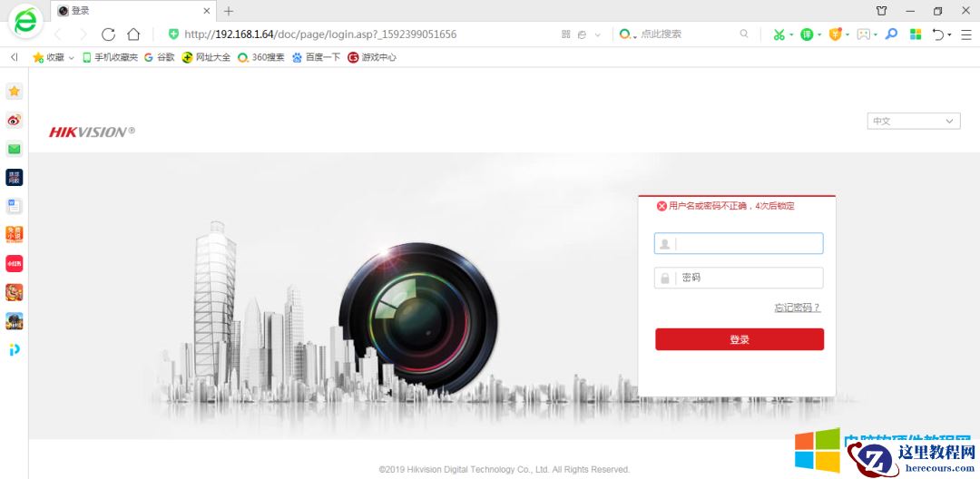The height and width of the screenshot is (479, 980).
Task: Open the blue P-shaped sidebar icon
Action: [15, 350]
